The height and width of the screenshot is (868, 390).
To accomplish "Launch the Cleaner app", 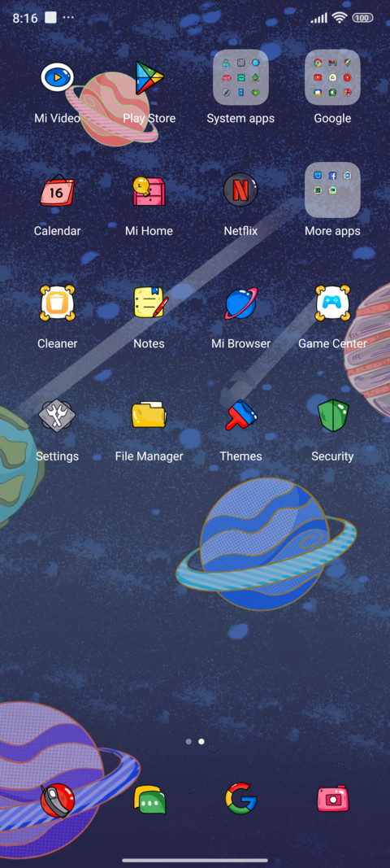I will pyautogui.click(x=57, y=303).
